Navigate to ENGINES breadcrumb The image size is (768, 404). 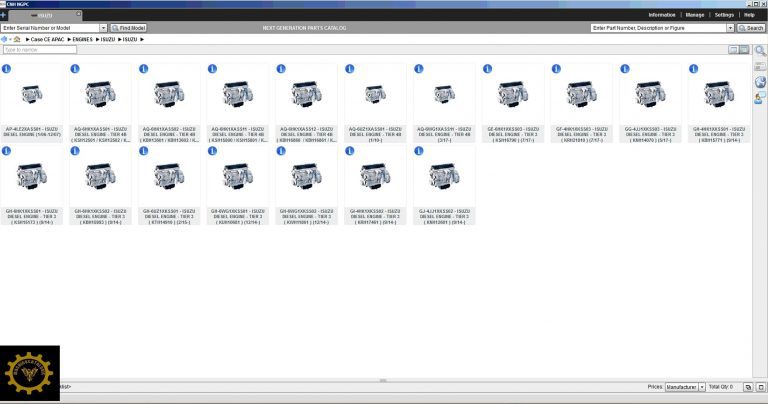click(x=82, y=39)
